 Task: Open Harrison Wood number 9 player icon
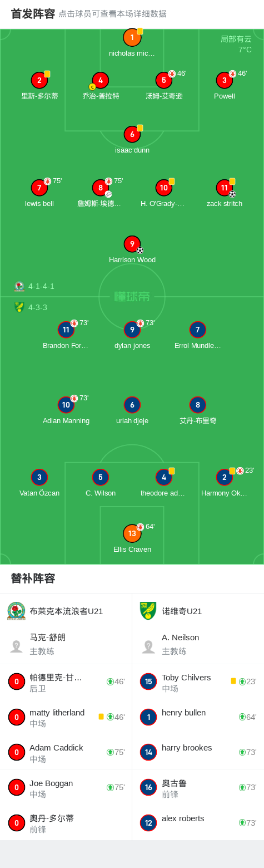(x=132, y=244)
